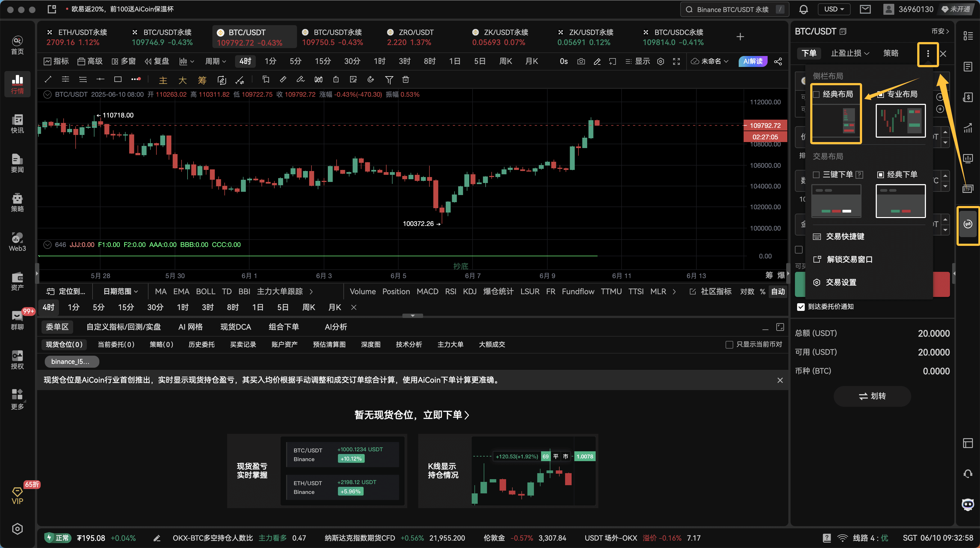The image size is (980, 548).
Task: Expand the 日期范围 date range dropdown
Action: coord(121,292)
